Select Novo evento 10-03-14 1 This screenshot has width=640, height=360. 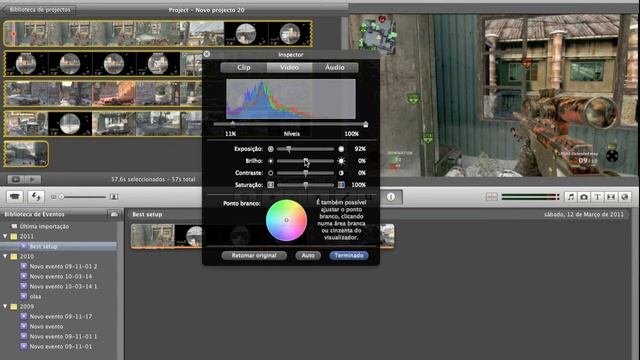pos(63,286)
